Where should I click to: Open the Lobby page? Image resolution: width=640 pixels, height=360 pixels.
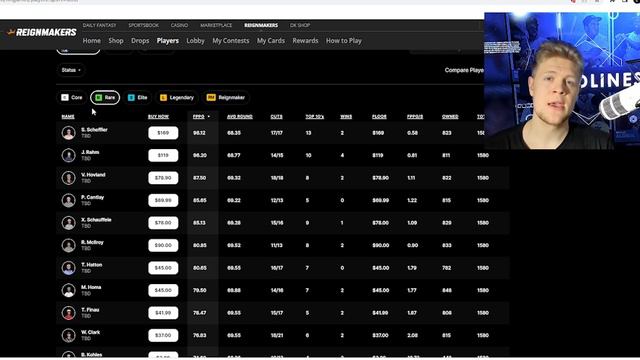196,41
